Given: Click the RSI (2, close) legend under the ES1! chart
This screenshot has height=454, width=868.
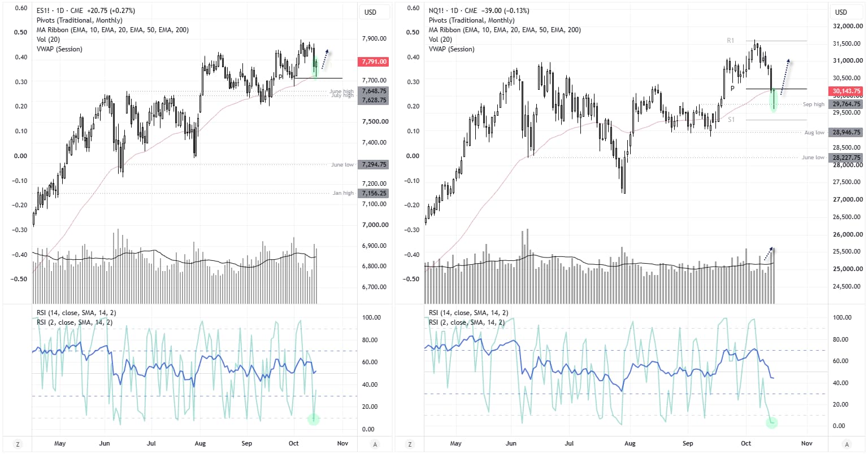Looking at the screenshot, I should (x=74, y=322).
